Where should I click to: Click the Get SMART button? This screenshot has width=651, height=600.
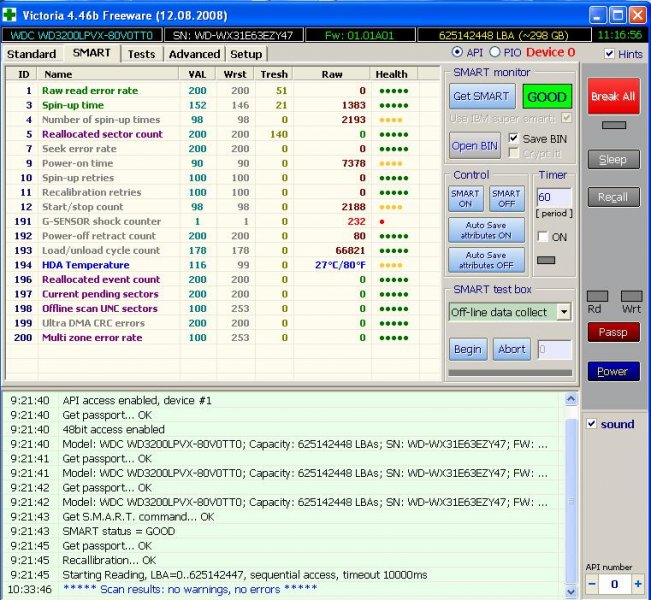click(482, 97)
